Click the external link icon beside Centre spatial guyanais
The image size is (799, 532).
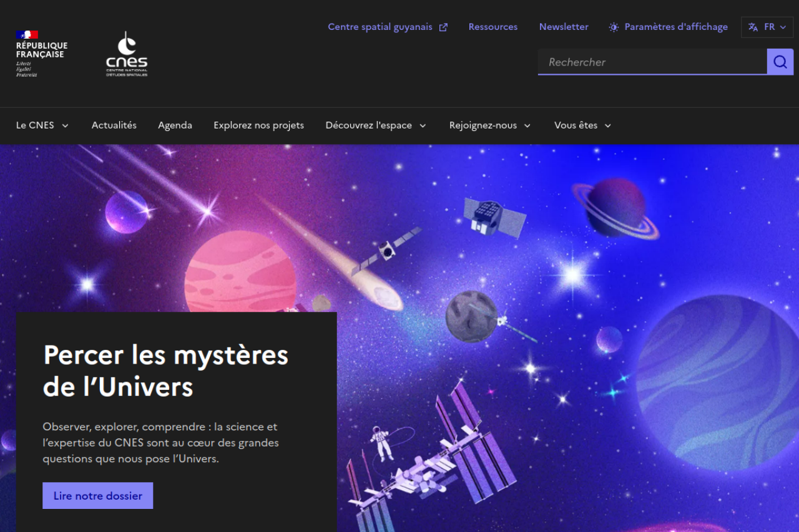(x=443, y=27)
